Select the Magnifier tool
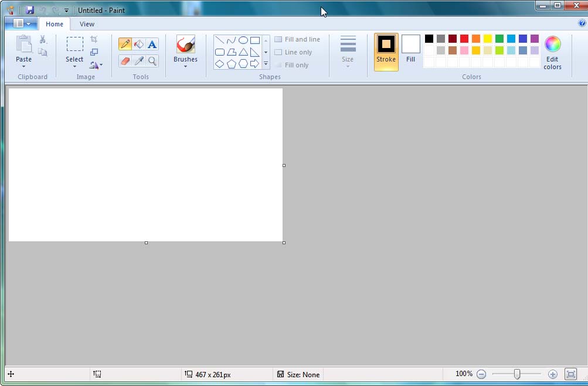 coord(152,60)
